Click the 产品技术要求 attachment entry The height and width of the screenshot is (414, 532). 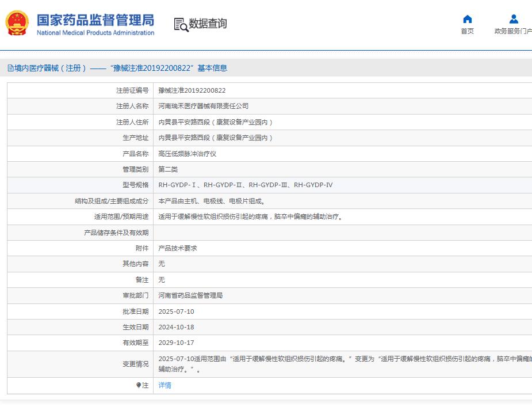(174, 248)
